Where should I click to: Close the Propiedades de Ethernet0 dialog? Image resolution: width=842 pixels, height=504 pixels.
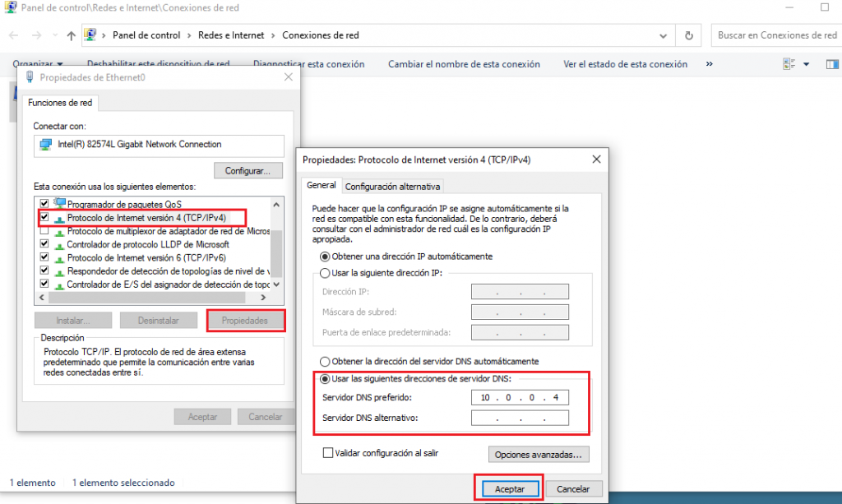[288, 77]
